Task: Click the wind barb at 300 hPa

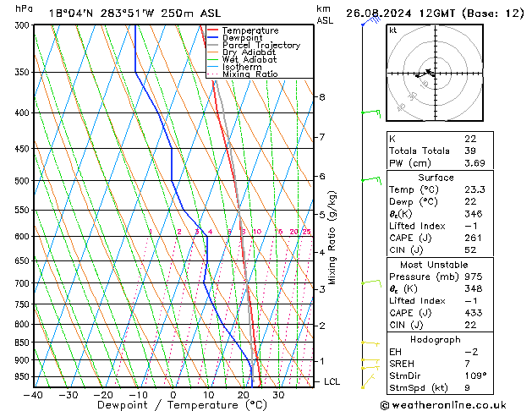Action: pyautogui.click(x=369, y=20)
